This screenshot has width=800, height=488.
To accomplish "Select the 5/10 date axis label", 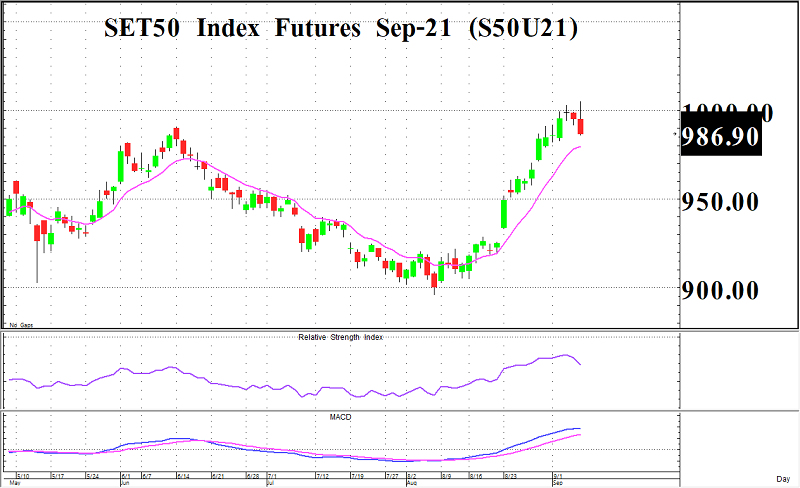I will (23, 476).
